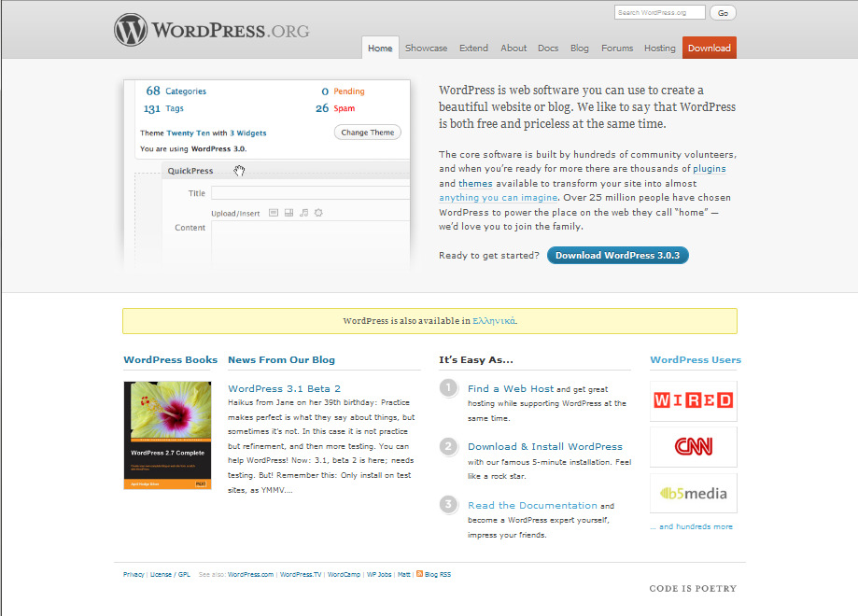Click the orange Download tab
858x616 pixels.
710,48
